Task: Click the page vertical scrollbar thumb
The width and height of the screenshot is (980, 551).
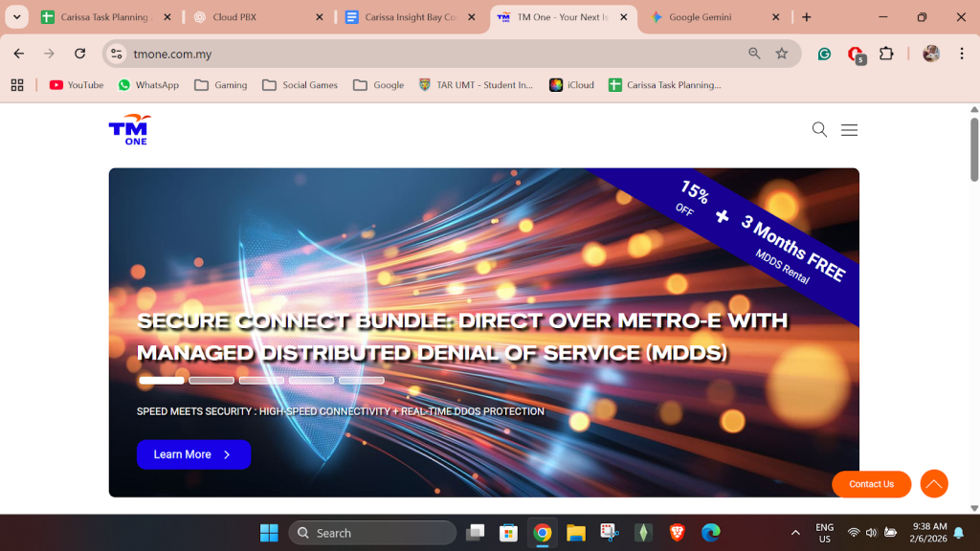Action: (974, 150)
